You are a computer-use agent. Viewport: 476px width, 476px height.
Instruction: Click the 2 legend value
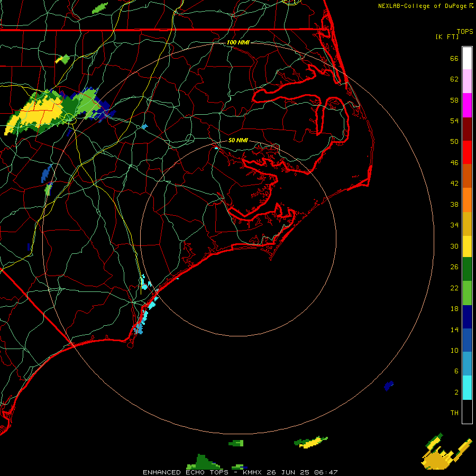point(456,392)
